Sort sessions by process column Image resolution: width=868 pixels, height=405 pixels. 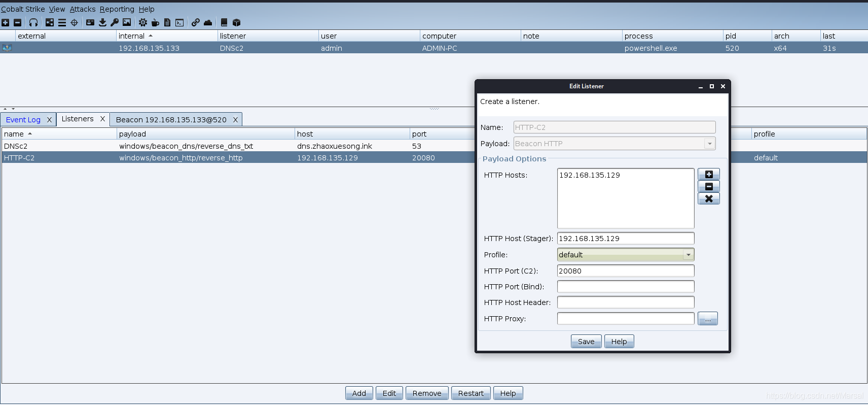point(672,36)
